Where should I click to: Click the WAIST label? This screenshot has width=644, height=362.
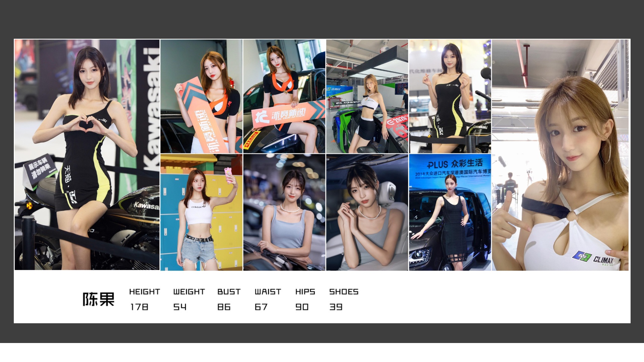click(x=268, y=292)
